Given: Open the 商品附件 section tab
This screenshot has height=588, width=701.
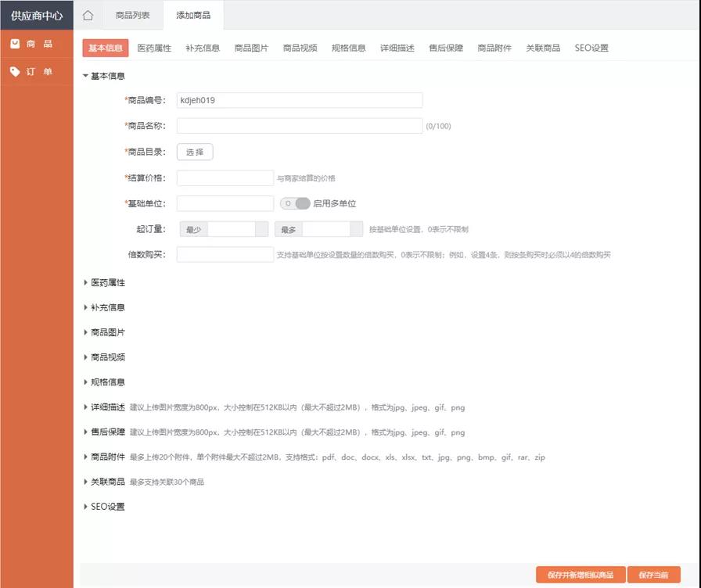Looking at the screenshot, I should click(494, 48).
